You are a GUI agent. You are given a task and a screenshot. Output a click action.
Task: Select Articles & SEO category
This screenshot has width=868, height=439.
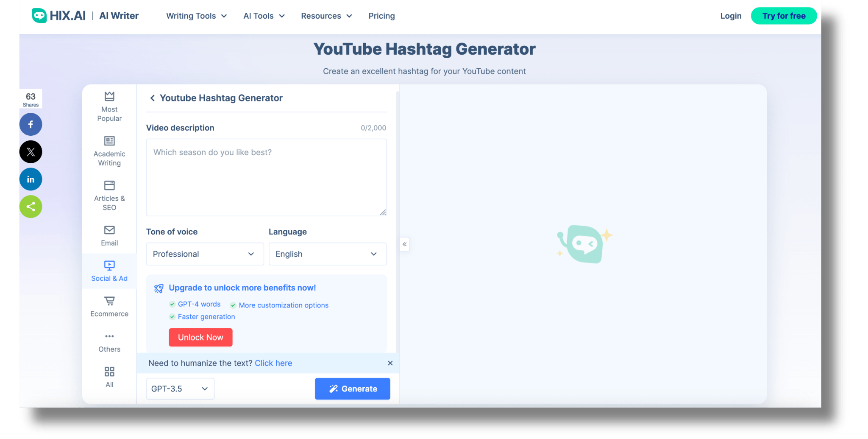[109, 196]
